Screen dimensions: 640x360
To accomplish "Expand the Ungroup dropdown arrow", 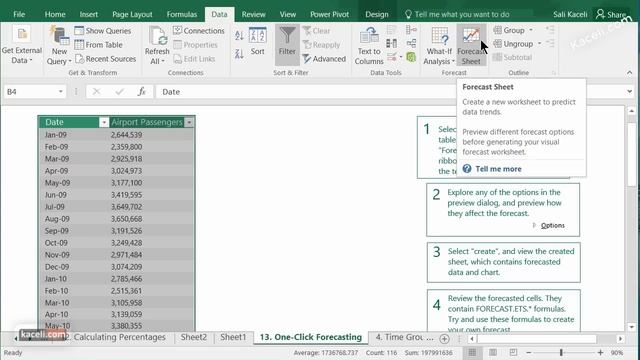I will click(x=539, y=44).
